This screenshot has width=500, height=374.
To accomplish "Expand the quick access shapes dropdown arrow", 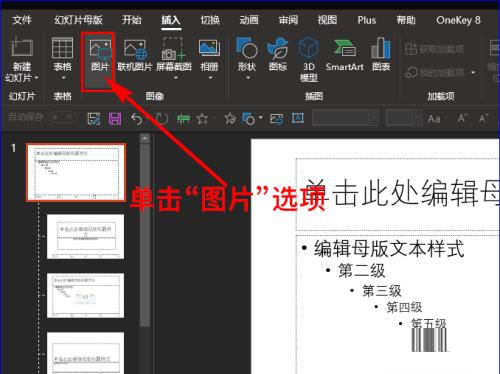I will 261,118.
